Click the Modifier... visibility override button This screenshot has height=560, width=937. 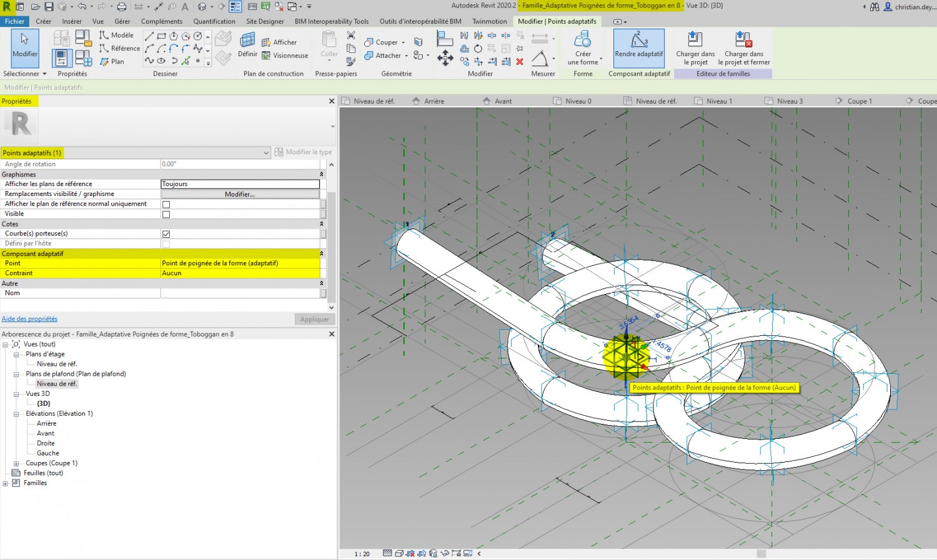[240, 194]
